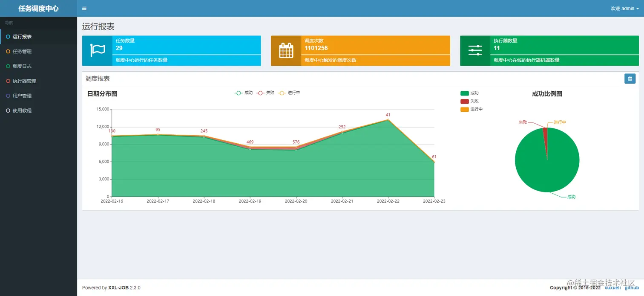This screenshot has height=296, width=644.
Task: Click the XXL-JOB link in footer
Action: click(x=118, y=288)
